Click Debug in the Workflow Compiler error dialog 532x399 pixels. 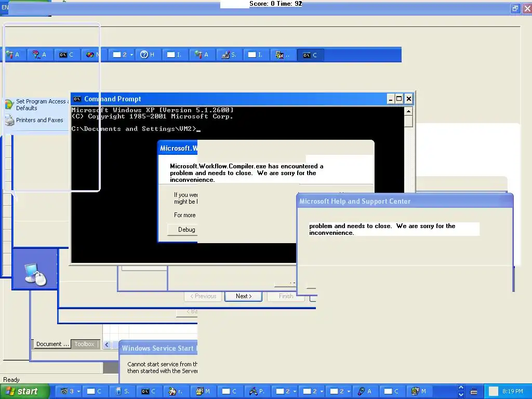point(183,230)
